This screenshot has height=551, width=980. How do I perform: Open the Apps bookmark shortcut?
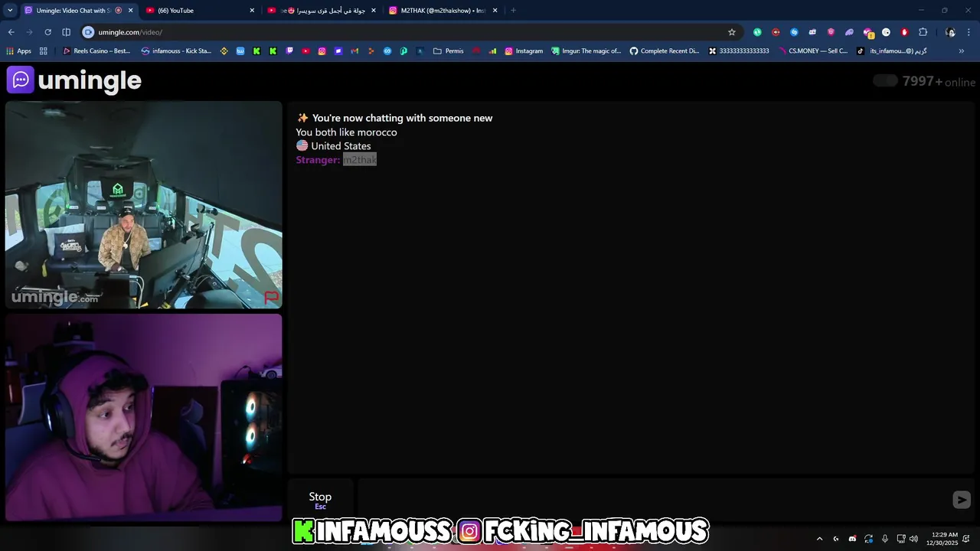coord(18,51)
